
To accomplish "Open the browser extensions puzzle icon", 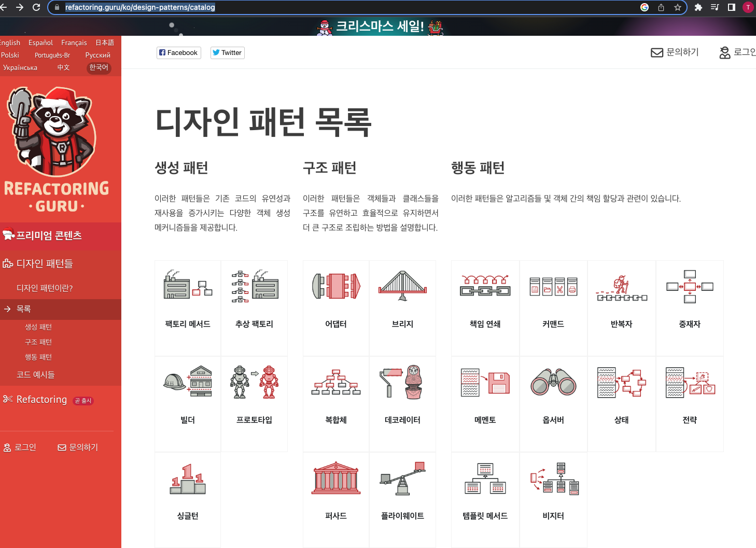I will click(698, 7).
